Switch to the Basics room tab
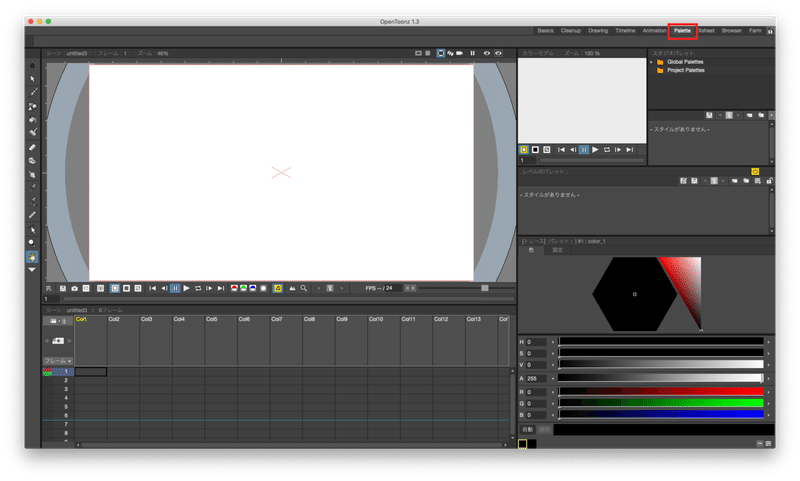This screenshot has width=800, height=481. (x=545, y=31)
